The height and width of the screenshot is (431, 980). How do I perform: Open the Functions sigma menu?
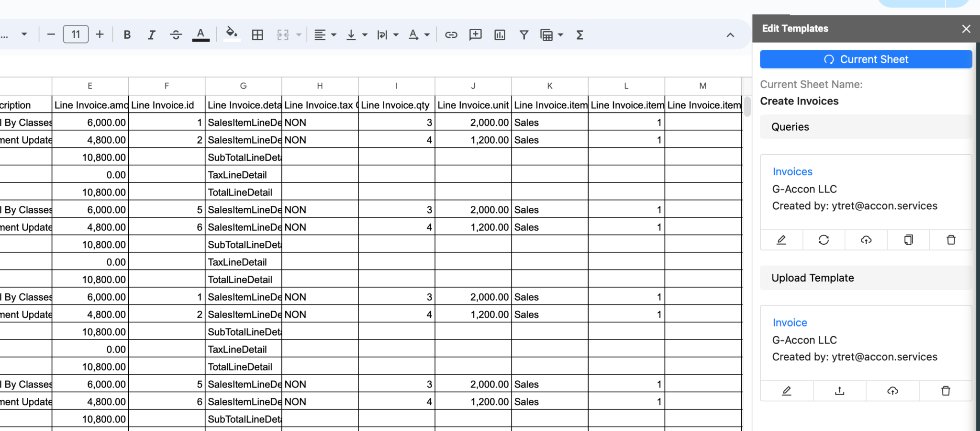tap(579, 34)
